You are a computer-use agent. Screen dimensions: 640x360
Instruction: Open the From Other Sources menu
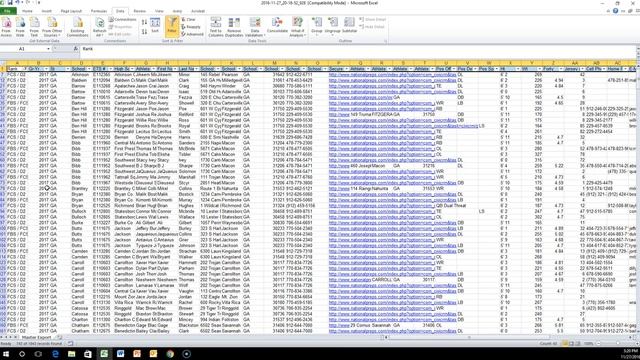(52, 27)
